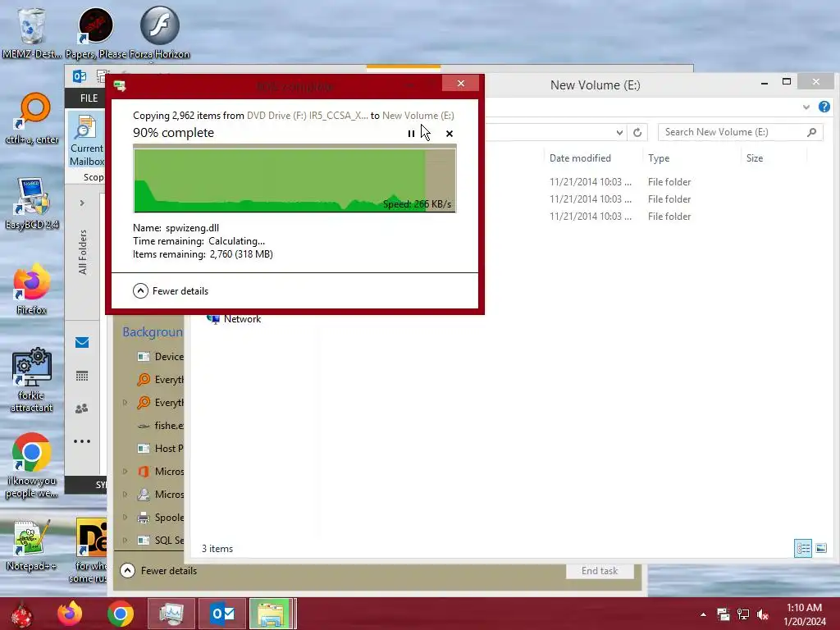Viewport: 840px width, 630px height.
Task: Open Explorer help question mark
Action: [824, 107]
